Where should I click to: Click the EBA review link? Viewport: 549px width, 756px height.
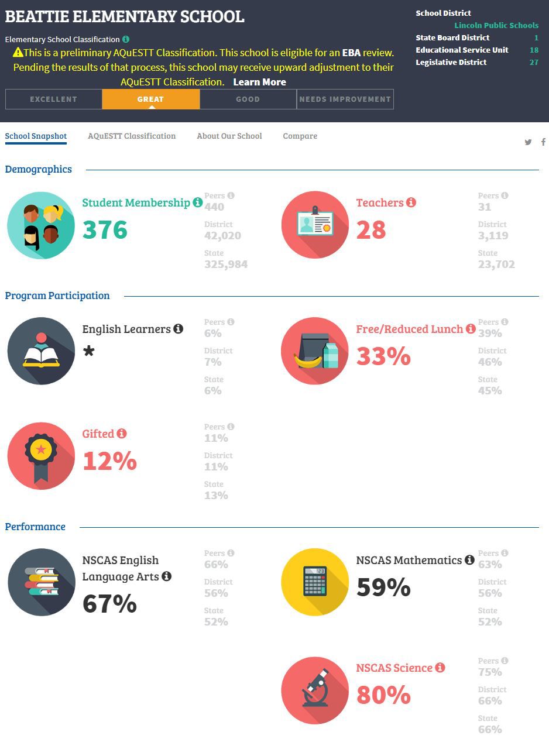tap(352, 53)
